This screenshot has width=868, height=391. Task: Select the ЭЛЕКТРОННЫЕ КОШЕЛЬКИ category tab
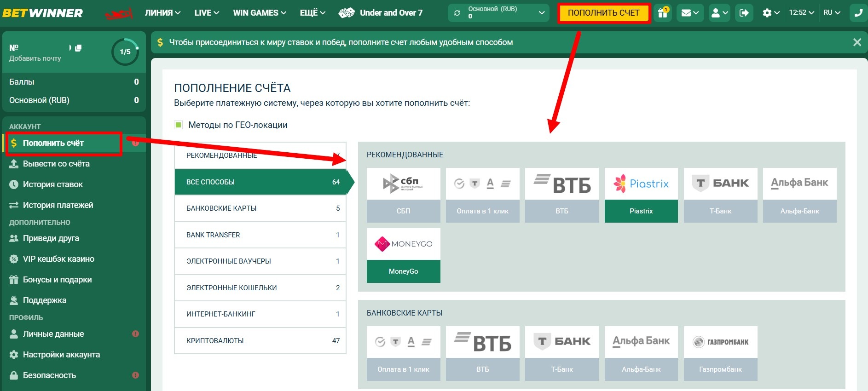[260, 288]
